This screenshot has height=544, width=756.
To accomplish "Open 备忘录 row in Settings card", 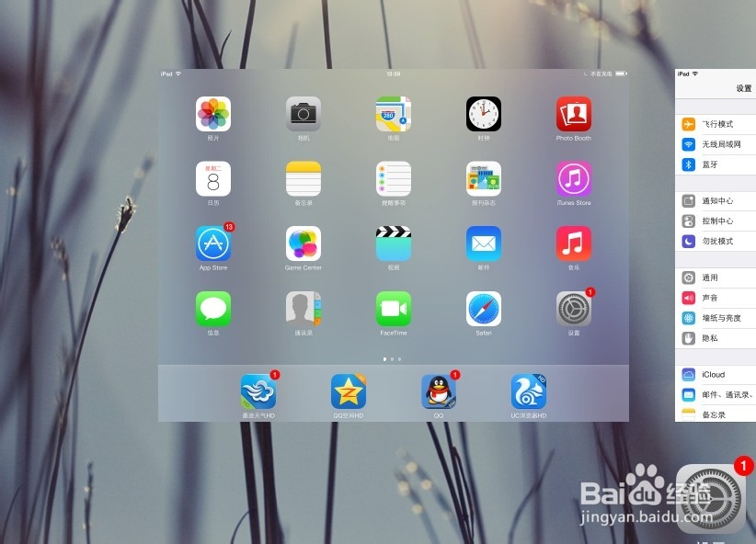I will [x=716, y=414].
